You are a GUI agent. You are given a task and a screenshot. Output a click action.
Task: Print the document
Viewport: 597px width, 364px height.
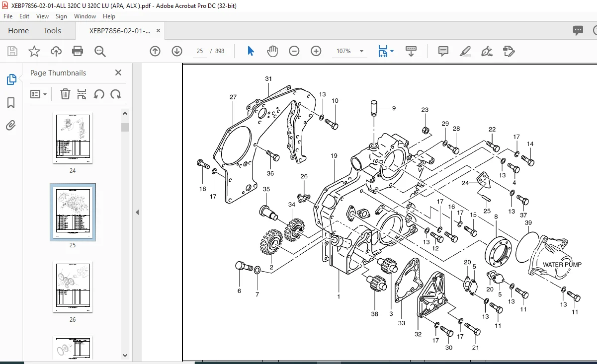tap(78, 51)
